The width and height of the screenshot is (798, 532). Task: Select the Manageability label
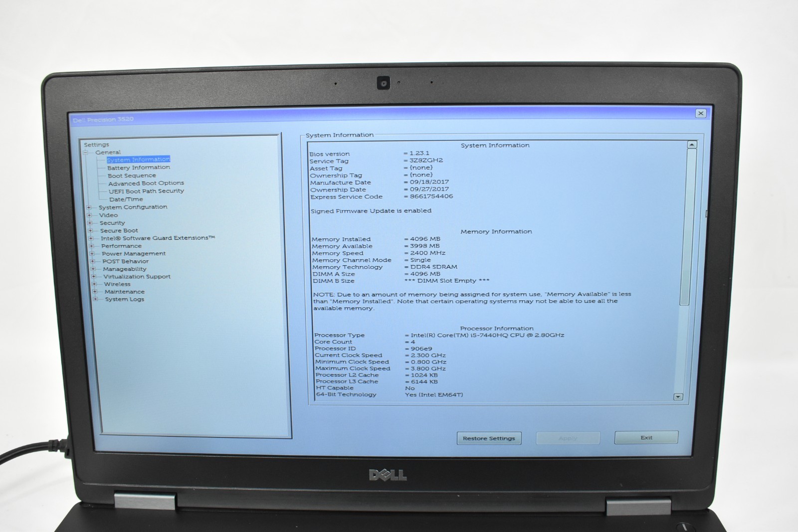(x=124, y=269)
